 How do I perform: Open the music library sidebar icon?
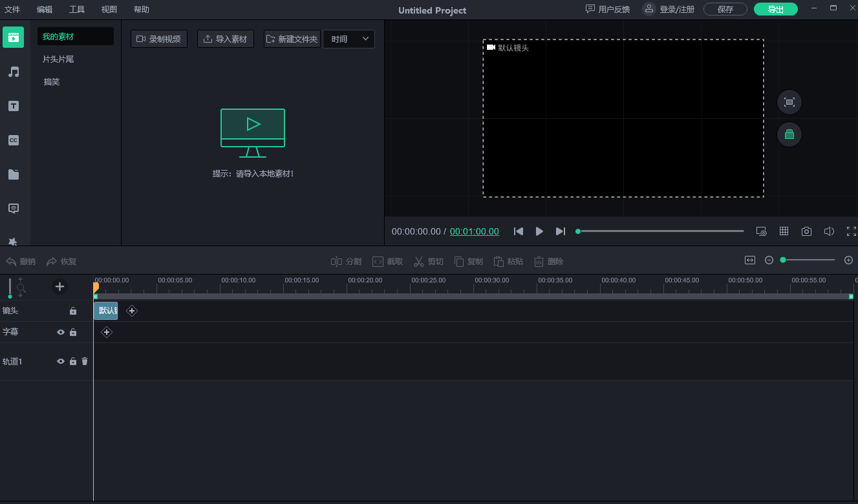[13, 72]
